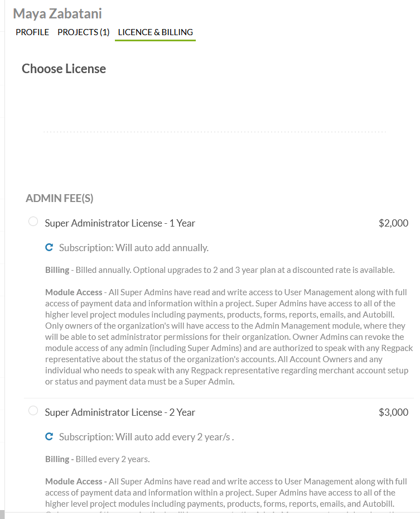Image resolution: width=420 pixels, height=519 pixels.
Task: Click the 1 Year license Module Access paragraph
Action: (226, 337)
